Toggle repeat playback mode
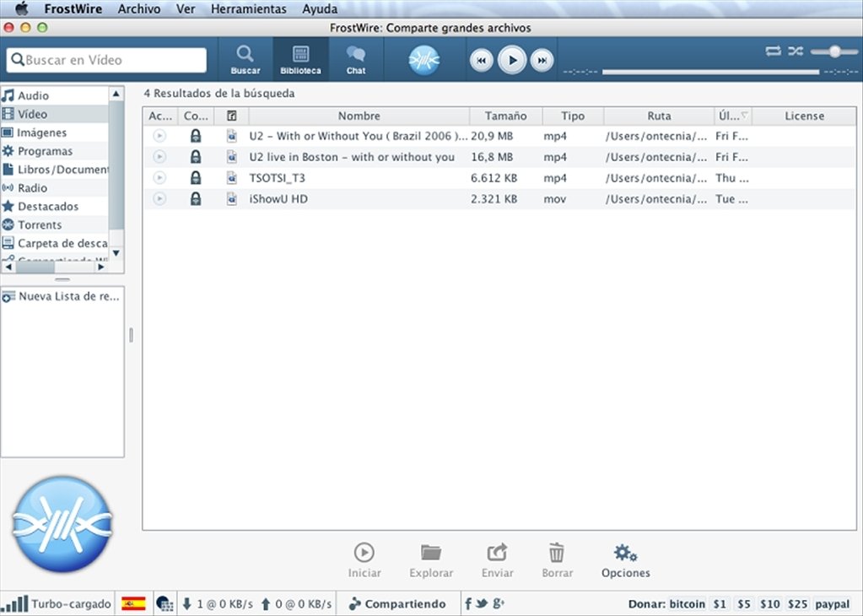The width and height of the screenshot is (863, 616). coord(773,51)
